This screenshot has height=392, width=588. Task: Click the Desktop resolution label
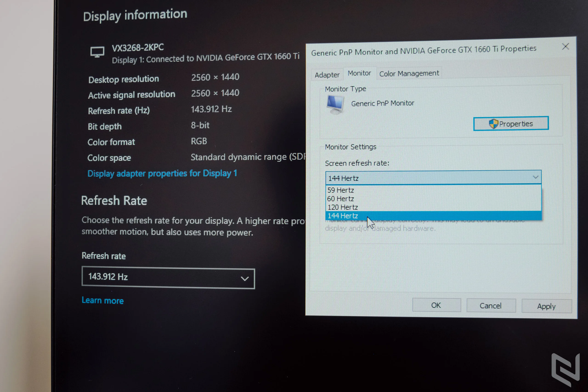tap(124, 79)
